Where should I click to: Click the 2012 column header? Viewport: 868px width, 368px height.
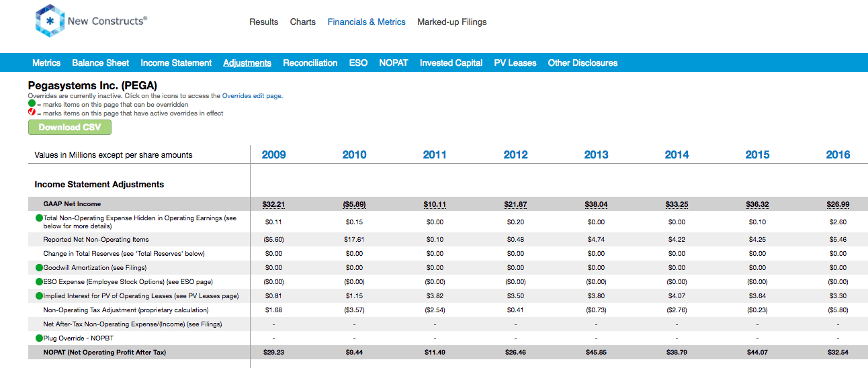(x=515, y=154)
